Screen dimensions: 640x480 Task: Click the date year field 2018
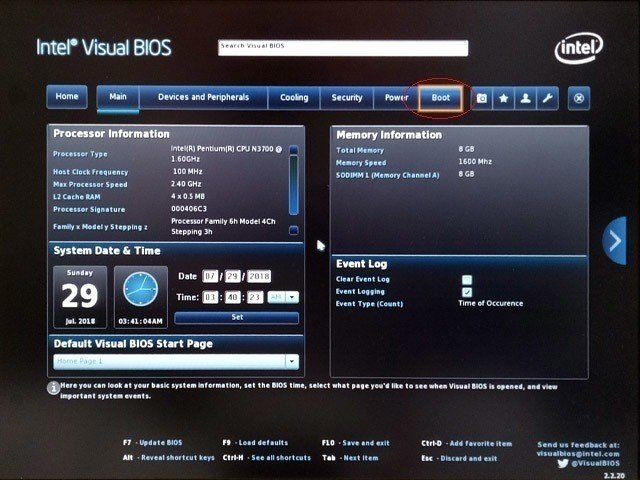[259, 276]
